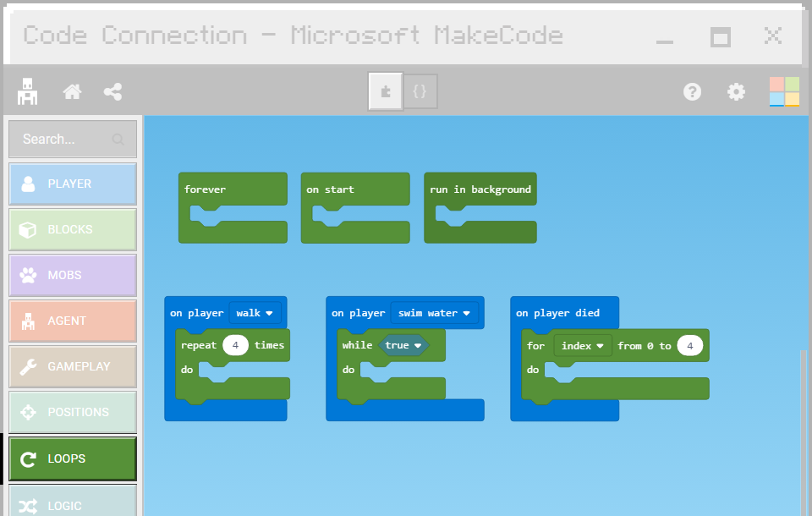The width and height of the screenshot is (812, 516).
Task: Go to the Home screen
Action: (72, 91)
